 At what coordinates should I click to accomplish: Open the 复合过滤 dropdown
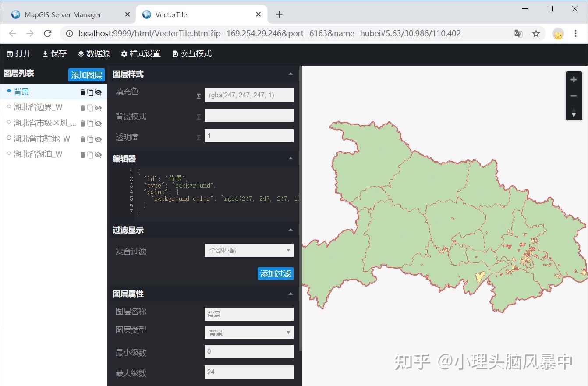click(249, 250)
